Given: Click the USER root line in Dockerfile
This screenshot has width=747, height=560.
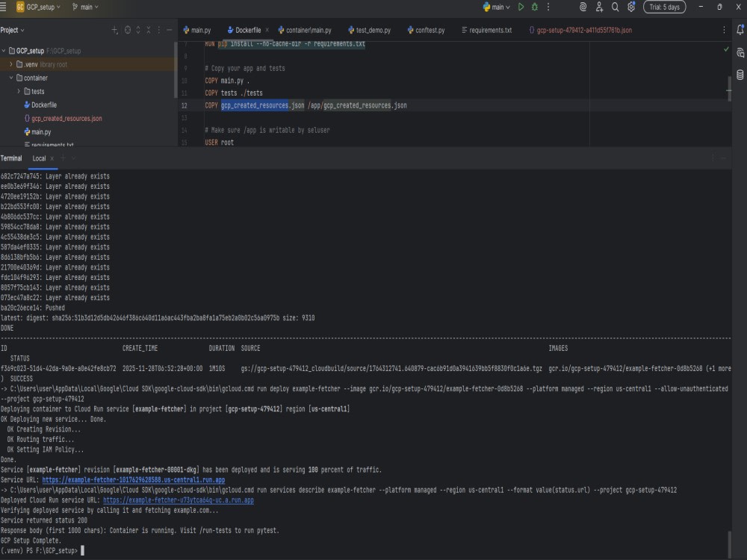Looking at the screenshot, I should 219,143.
